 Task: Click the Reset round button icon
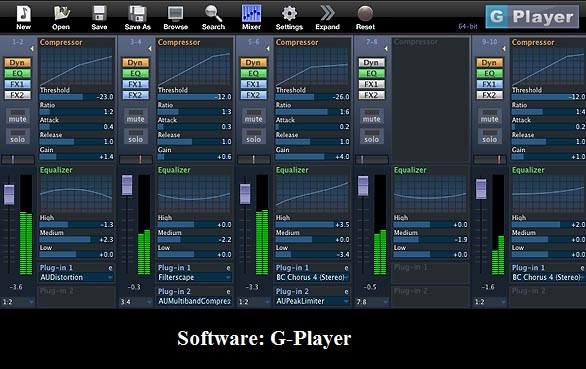coord(365,14)
